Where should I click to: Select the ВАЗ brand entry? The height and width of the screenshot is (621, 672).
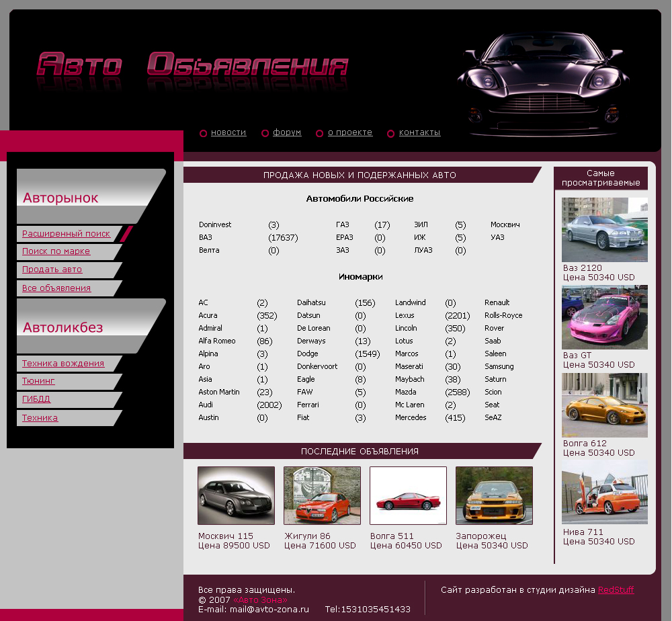click(x=205, y=237)
